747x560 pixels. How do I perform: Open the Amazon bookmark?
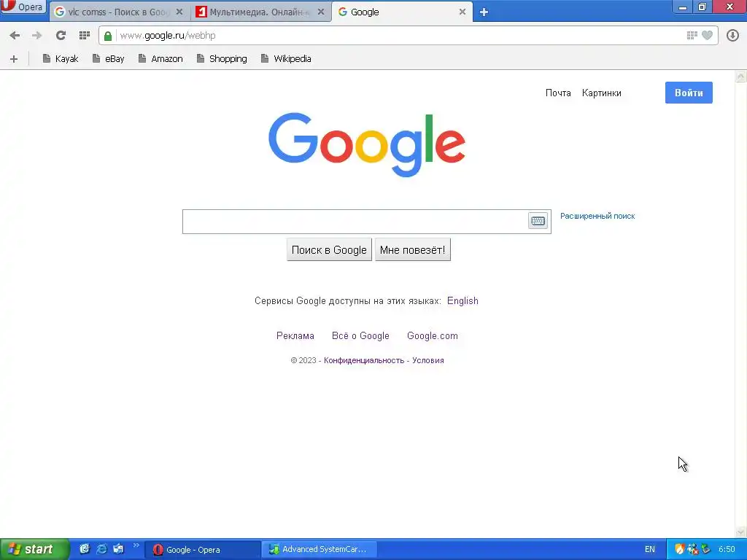click(x=160, y=58)
